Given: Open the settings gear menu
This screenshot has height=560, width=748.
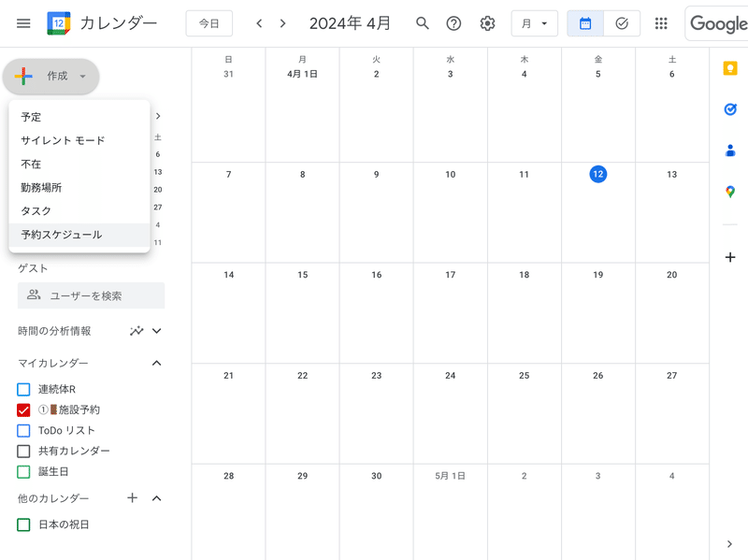Looking at the screenshot, I should click(487, 23).
